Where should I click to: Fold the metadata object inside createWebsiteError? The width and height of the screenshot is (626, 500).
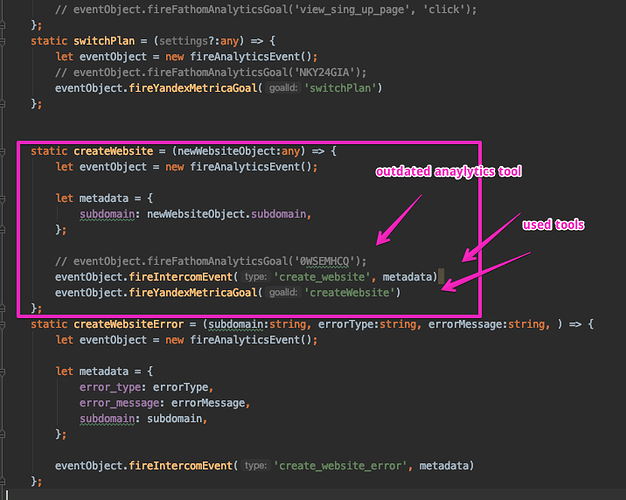point(2,371)
